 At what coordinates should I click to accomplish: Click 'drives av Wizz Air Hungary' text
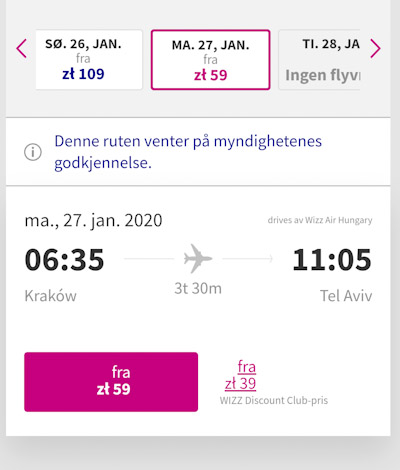(x=320, y=220)
